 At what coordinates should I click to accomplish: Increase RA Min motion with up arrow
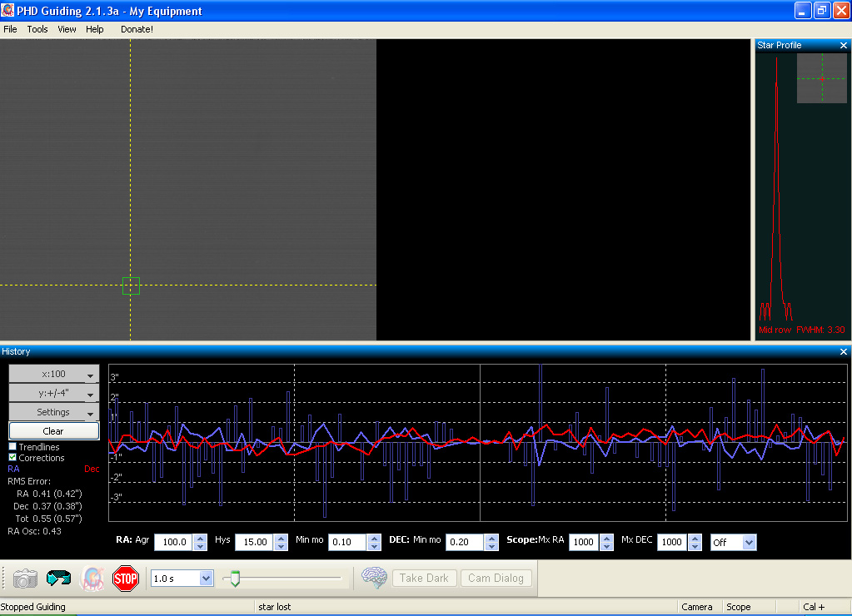click(374, 539)
